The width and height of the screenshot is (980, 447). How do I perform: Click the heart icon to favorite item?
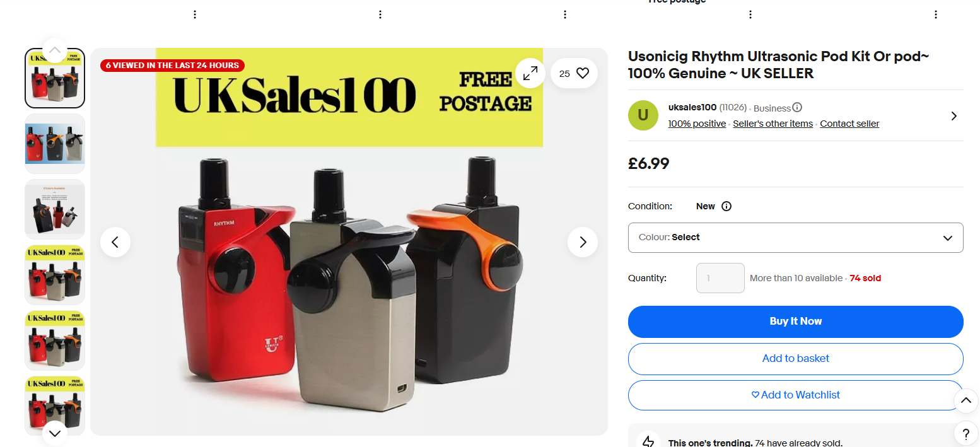click(x=582, y=73)
